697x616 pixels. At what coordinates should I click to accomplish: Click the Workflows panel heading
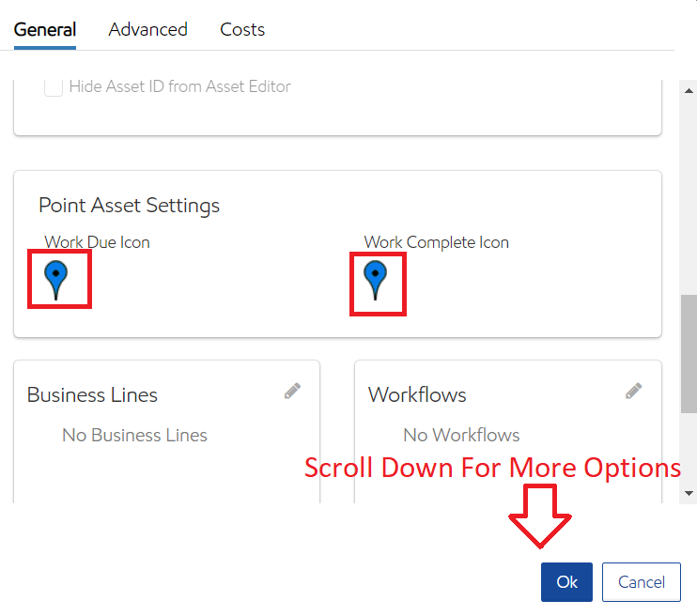[417, 394]
